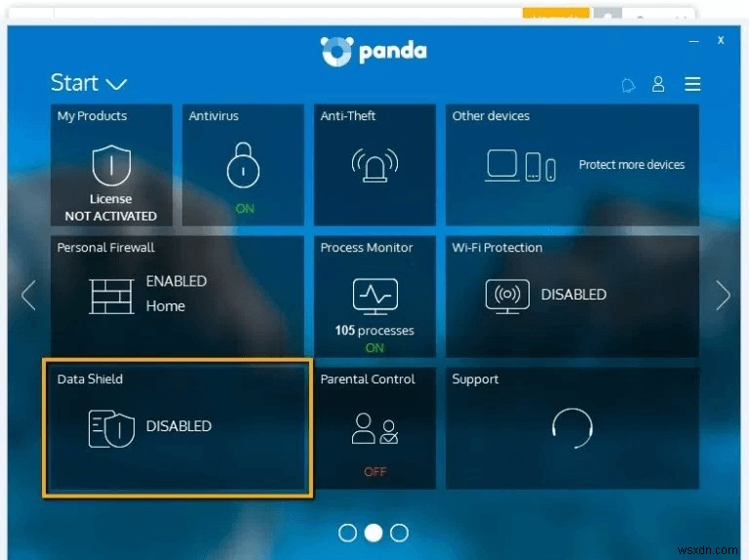The width and height of the screenshot is (749, 560).
Task: Click the 105 processes label
Action: pyautogui.click(x=374, y=330)
